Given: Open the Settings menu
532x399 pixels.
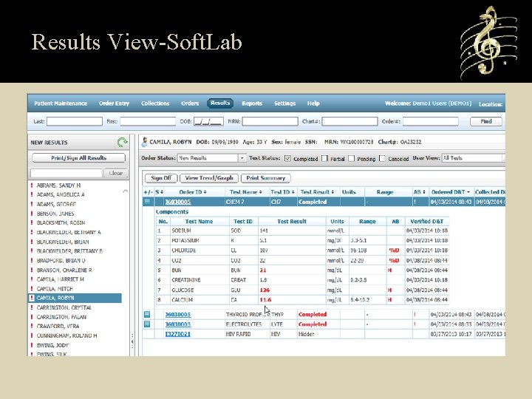Looking at the screenshot, I should 284,103.
